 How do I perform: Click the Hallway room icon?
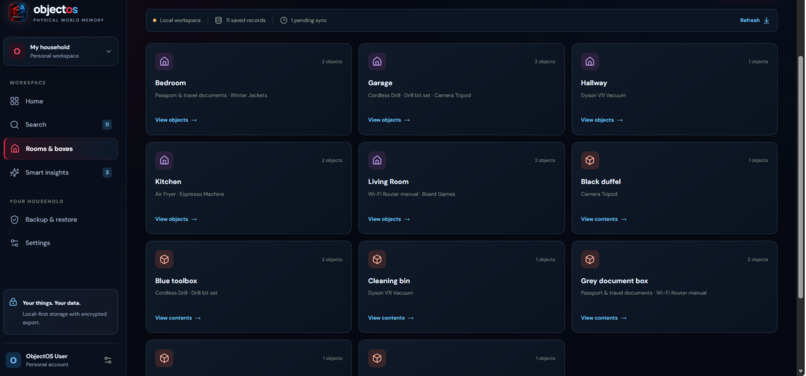click(590, 62)
